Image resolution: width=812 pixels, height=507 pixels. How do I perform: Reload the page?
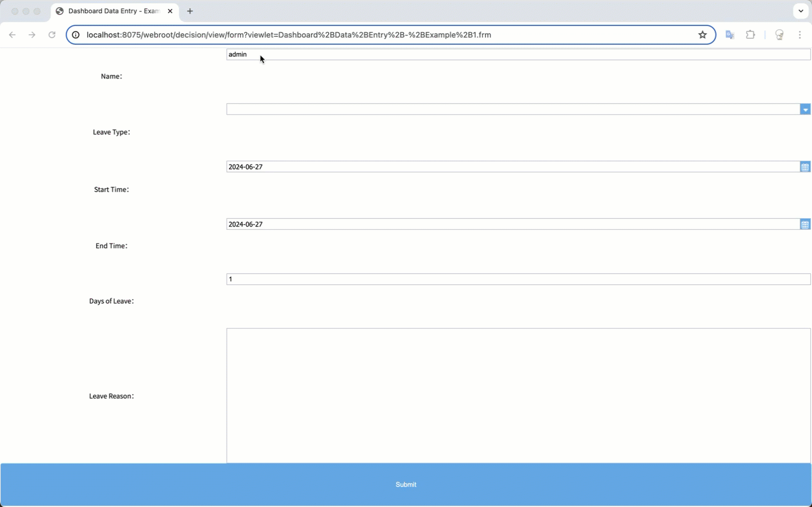click(51, 34)
